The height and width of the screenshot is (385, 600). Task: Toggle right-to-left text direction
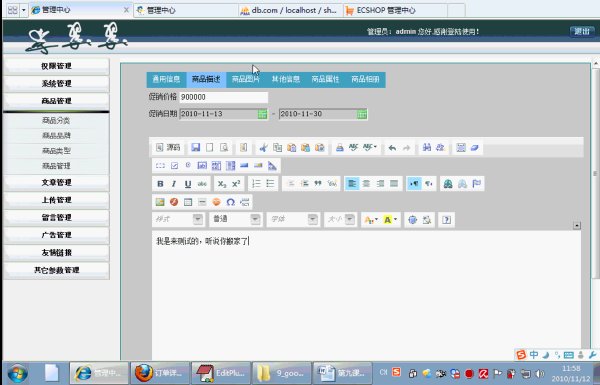pyautogui.click(x=429, y=184)
